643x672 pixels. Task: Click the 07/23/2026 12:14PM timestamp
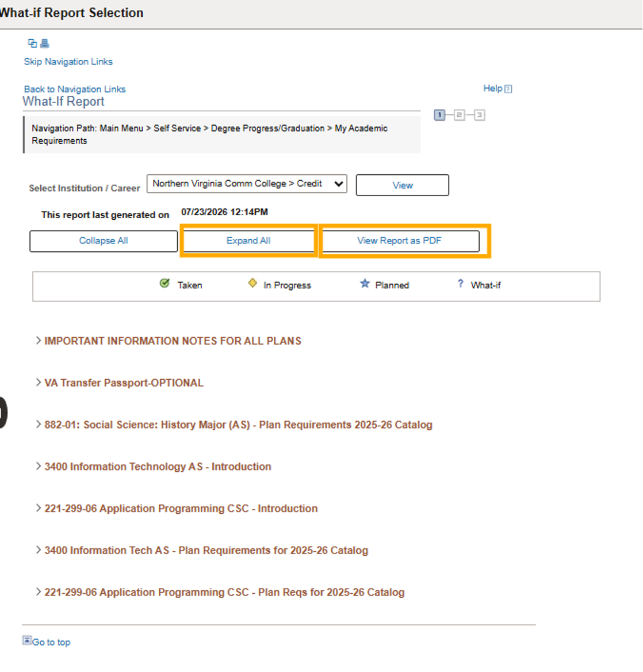pos(224,212)
